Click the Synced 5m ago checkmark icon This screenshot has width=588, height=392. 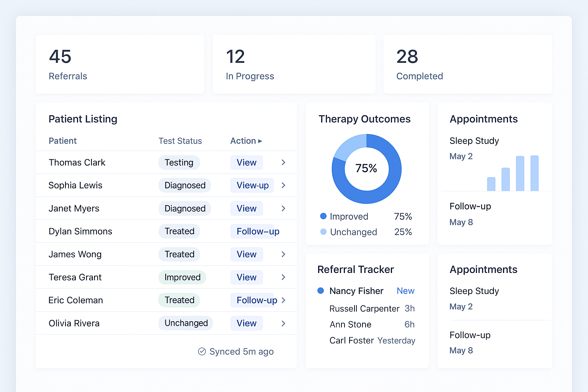(202, 351)
